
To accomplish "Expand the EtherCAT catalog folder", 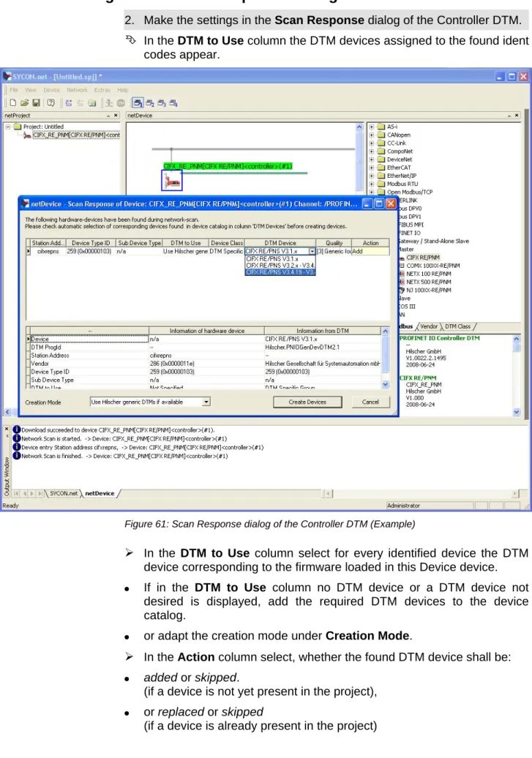I will click(372, 168).
